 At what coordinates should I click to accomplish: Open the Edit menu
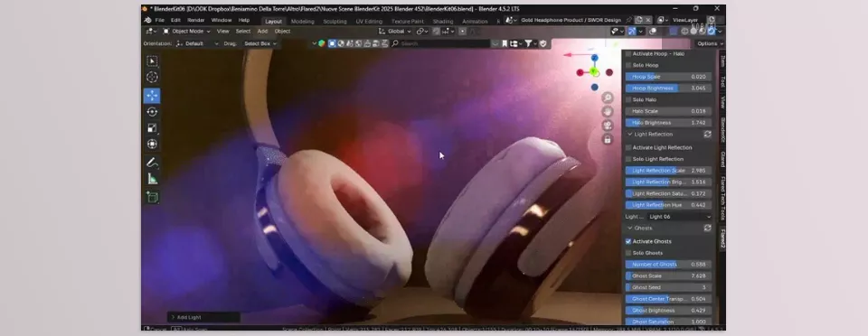pos(175,21)
